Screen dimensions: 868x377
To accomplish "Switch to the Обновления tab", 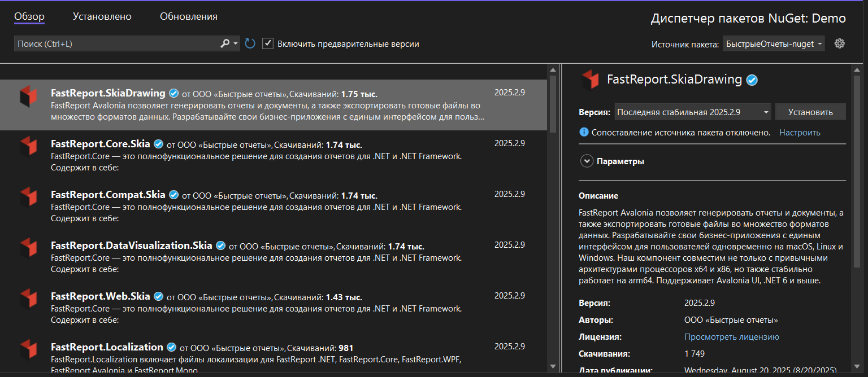I will 189,16.
